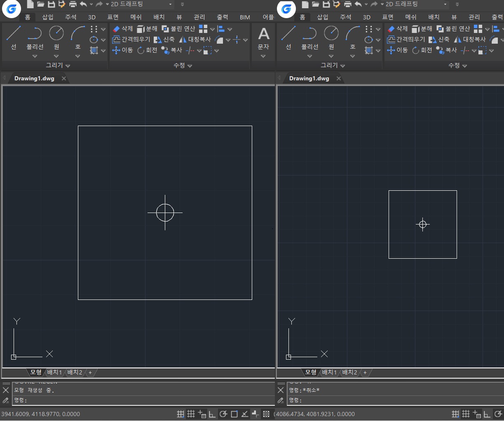Click 삭제 (Erase) in left window
This screenshot has height=421, width=504.
pos(123,29)
